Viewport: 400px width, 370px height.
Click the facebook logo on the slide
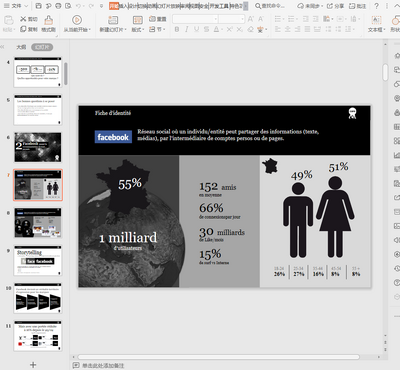(x=113, y=137)
